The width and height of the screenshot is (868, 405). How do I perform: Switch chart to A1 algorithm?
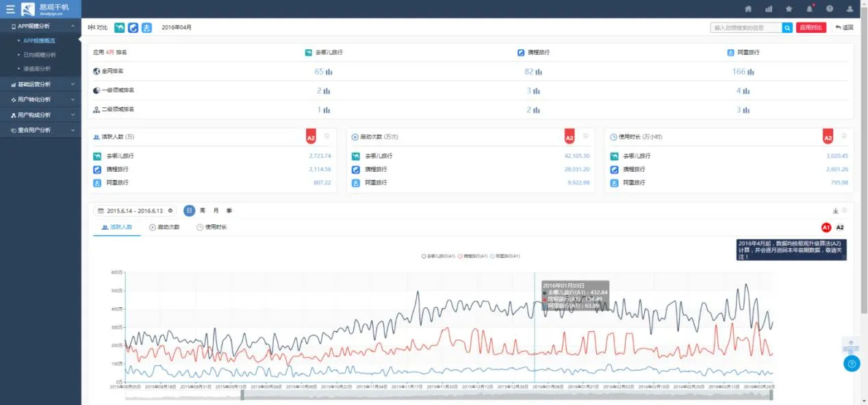826,227
